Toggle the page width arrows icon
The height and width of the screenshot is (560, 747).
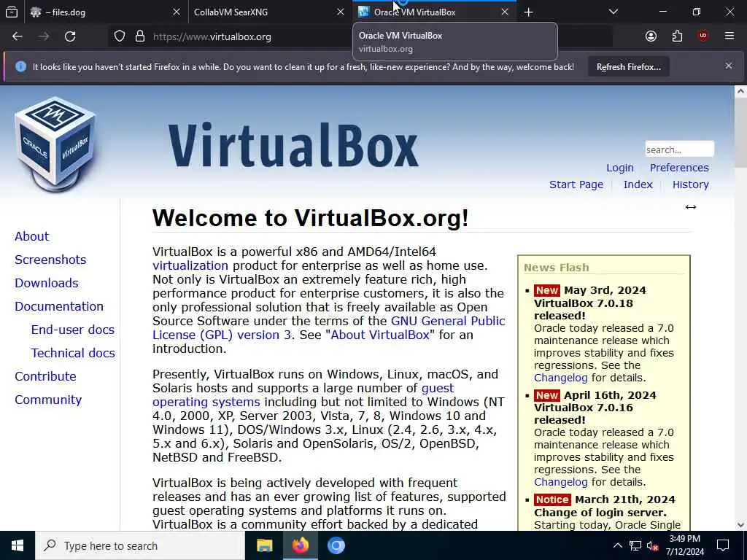pyautogui.click(x=691, y=206)
